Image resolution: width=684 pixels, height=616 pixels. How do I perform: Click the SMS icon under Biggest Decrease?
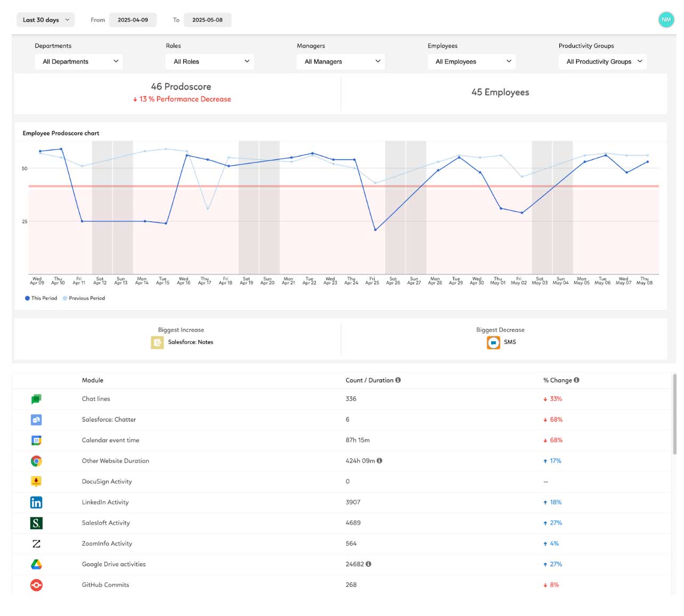[x=493, y=342]
